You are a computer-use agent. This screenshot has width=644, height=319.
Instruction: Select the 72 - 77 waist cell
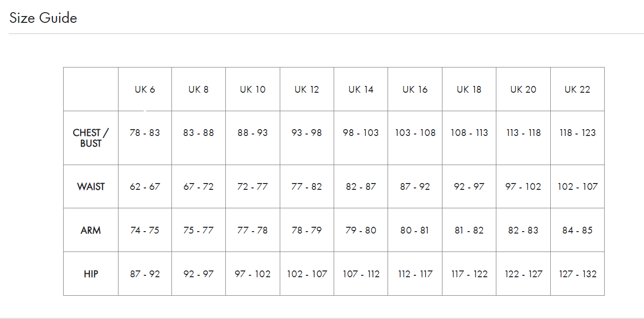[x=253, y=186]
